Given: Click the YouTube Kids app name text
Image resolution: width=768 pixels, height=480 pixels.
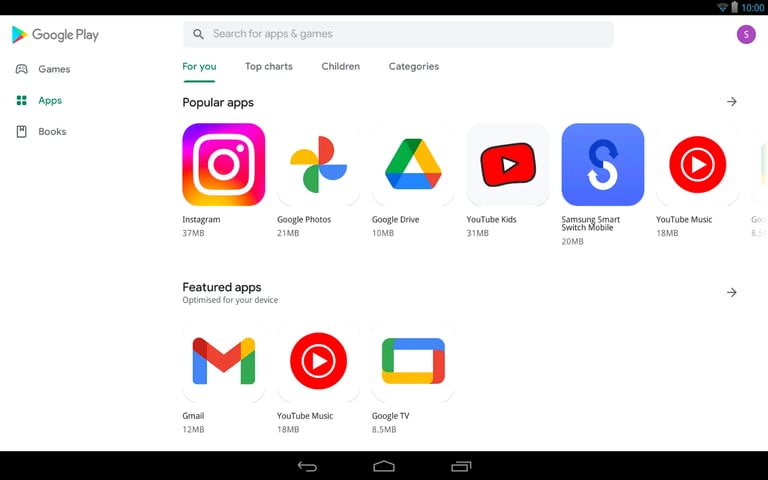Looking at the screenshot, I should (x=491, y=219).
